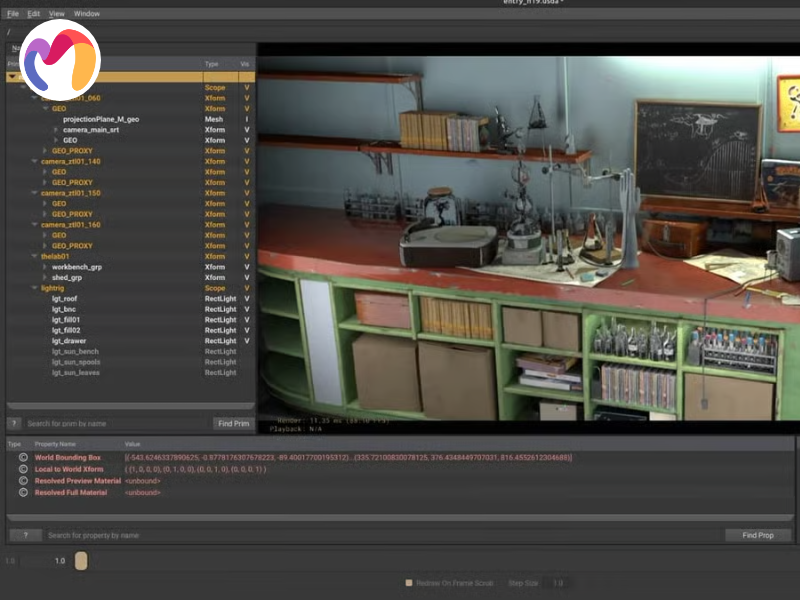Toggle visibility for projectionPlane_M_geo mesh
This screenshot has height=600, width=800.
246,119
